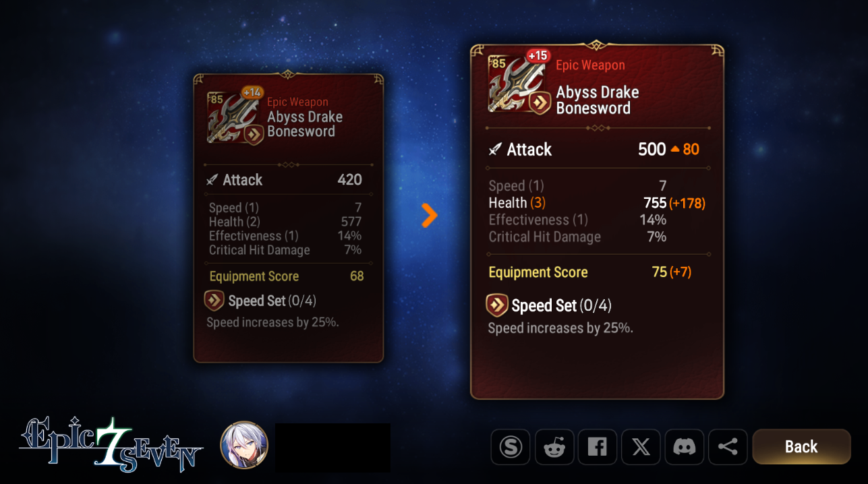
Task: Click the Health (3) 755 stat line
Action: tap(598, 203)
